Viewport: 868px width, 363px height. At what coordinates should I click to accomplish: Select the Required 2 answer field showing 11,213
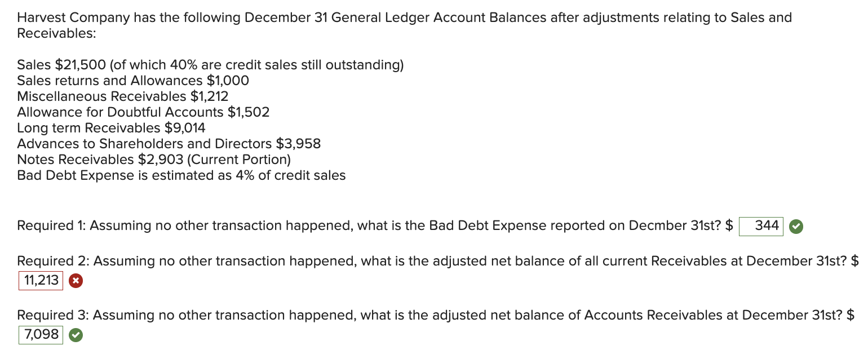point(41,280)
